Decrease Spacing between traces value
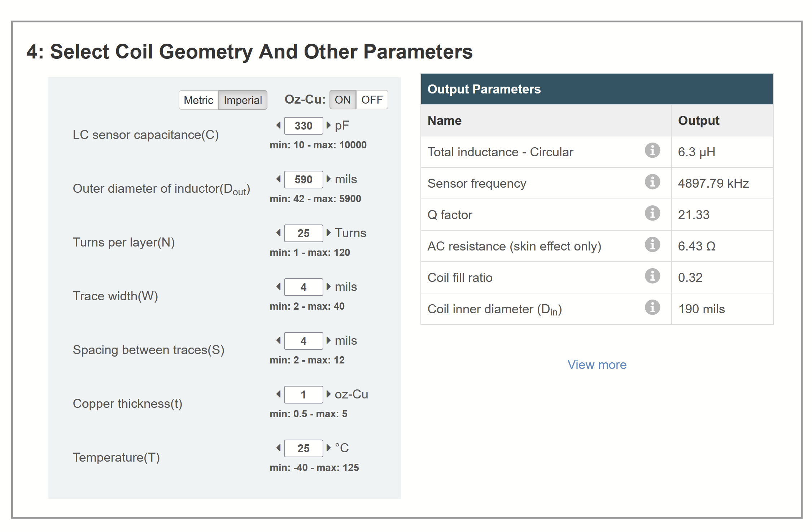The height and width of the screenshot is (532, 812). (279, 340)
